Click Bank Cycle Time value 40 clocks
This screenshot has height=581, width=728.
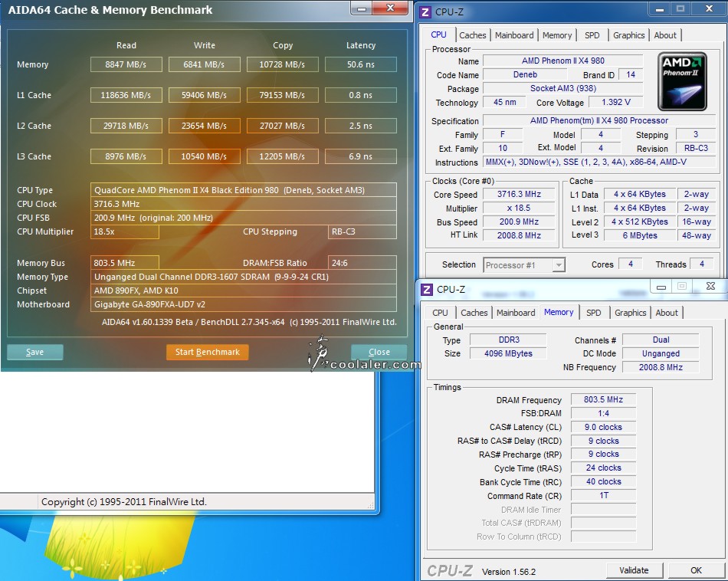(603, 481)
